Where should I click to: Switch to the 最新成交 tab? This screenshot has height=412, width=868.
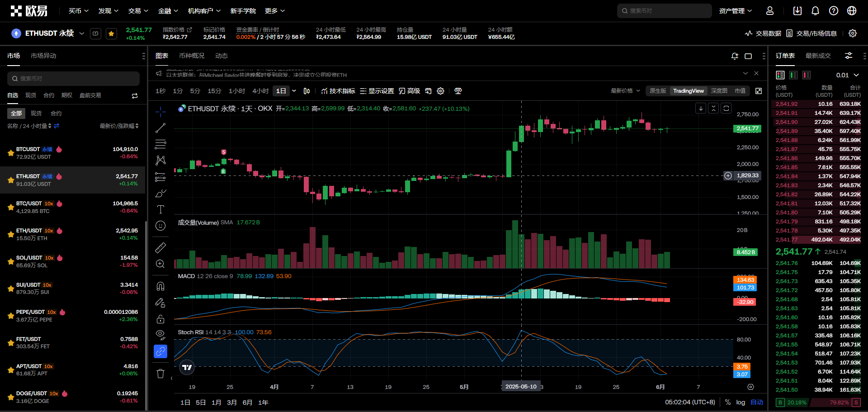(818, 56)
